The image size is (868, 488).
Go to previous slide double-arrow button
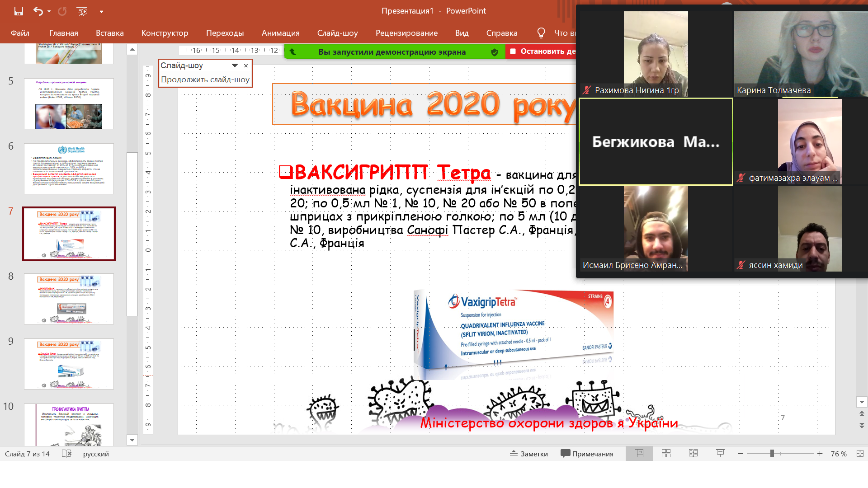(x=862, y=414)
